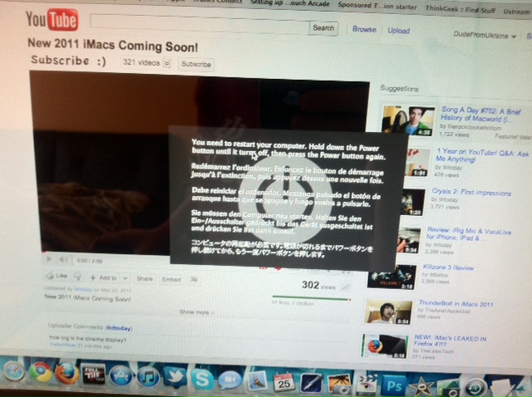
Task: Open iPhoto from the dock
Action: 339,385
